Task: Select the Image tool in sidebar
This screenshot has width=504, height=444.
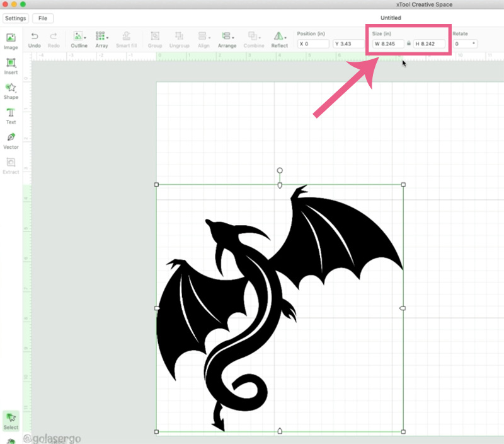Action: click(11, 40)
